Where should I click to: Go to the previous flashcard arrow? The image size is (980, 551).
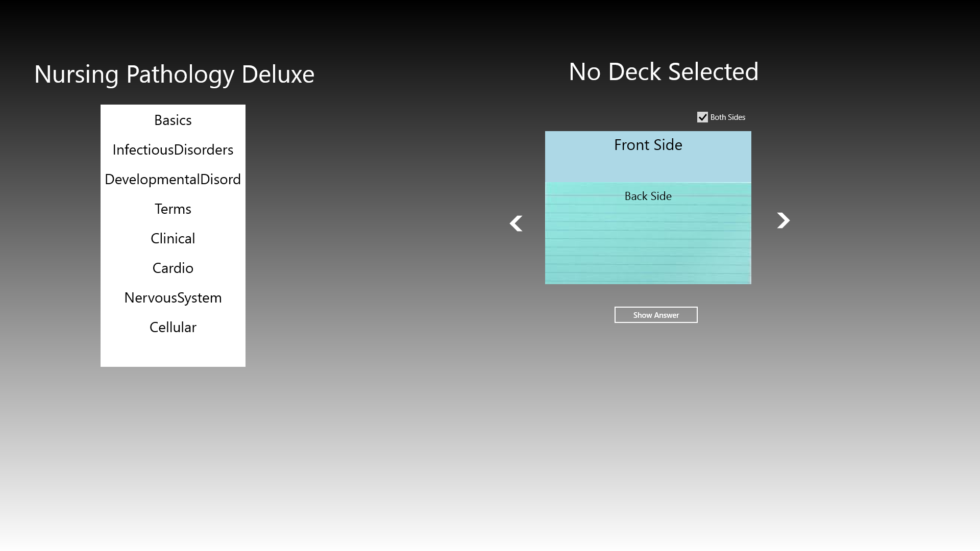pyautogui.click(x=516, y=223)
